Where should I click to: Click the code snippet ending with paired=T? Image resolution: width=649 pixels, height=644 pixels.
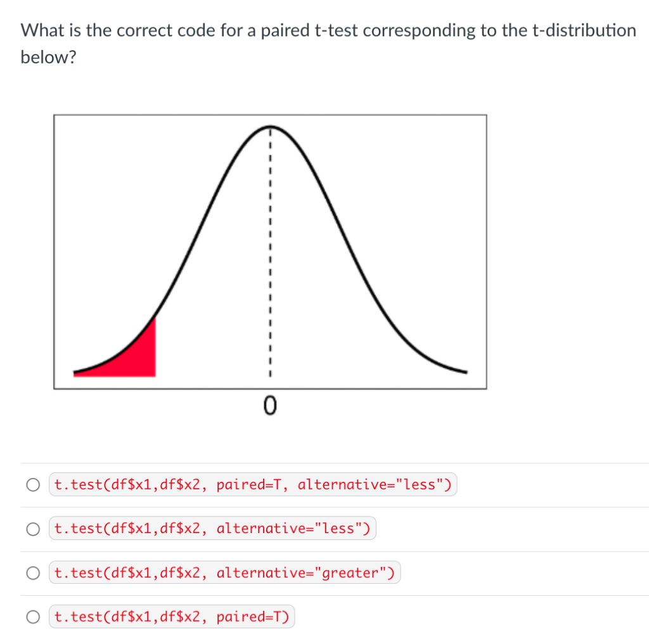point(172,616)
